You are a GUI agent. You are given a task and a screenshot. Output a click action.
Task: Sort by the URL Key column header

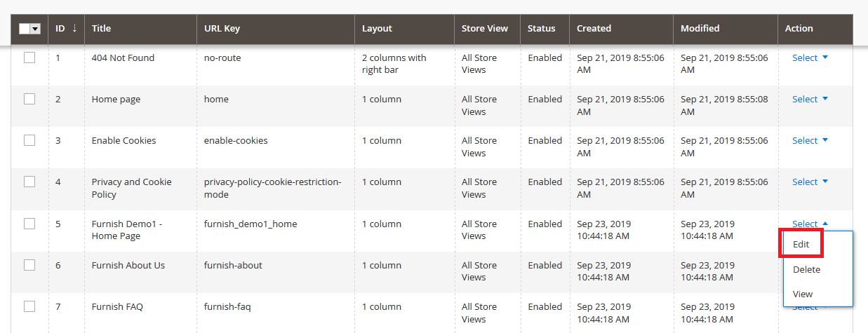point(276,29)
